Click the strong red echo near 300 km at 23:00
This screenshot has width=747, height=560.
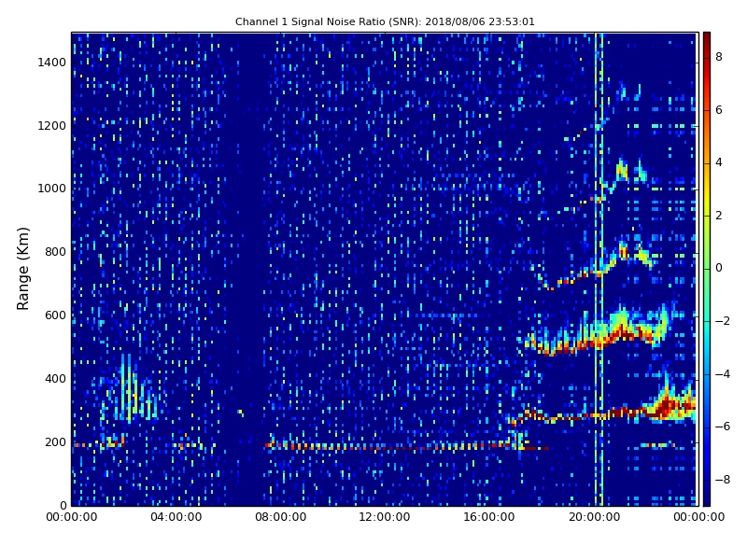[x=671, y=408]
